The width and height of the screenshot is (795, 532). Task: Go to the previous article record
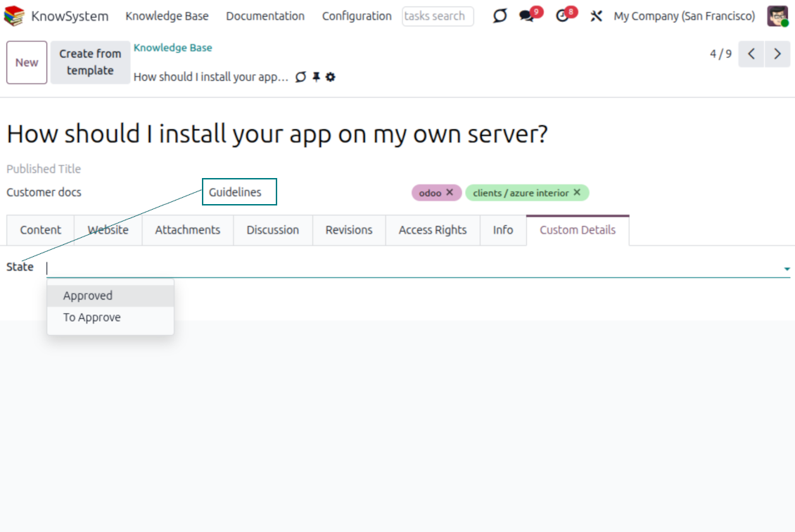751,54
